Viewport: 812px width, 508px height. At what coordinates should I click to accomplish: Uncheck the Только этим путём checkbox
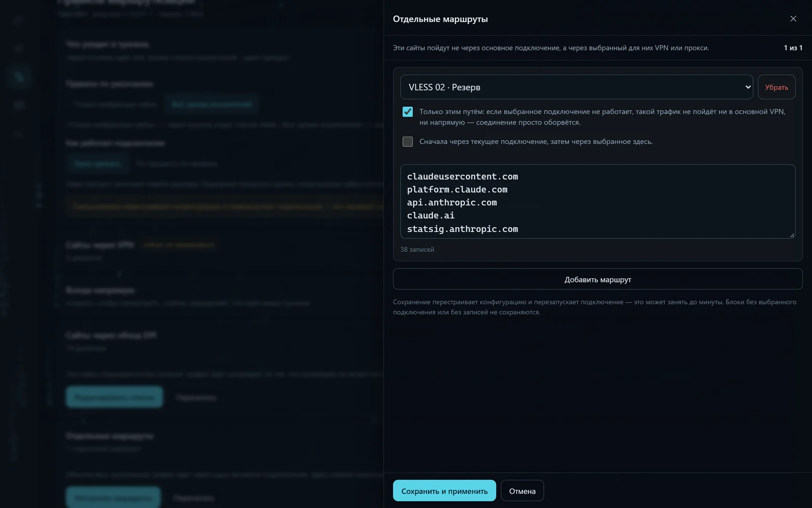pos(408,112)
